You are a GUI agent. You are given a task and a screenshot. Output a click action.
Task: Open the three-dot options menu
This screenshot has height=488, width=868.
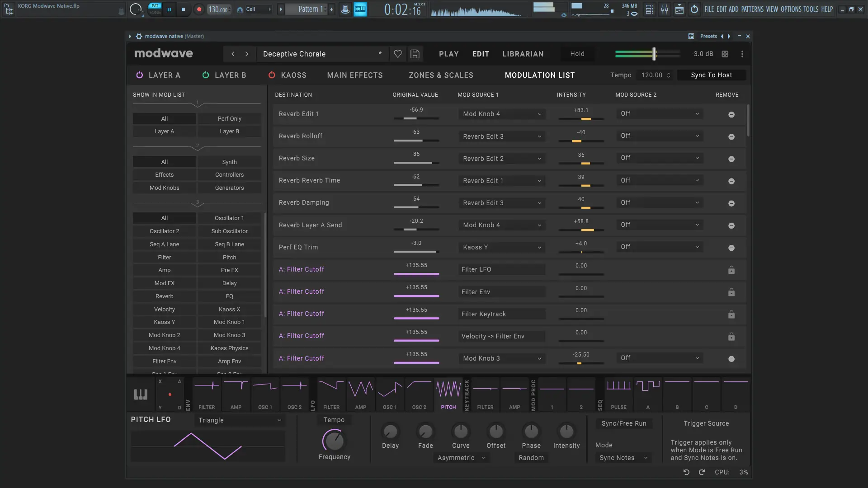tap(742, 54)
